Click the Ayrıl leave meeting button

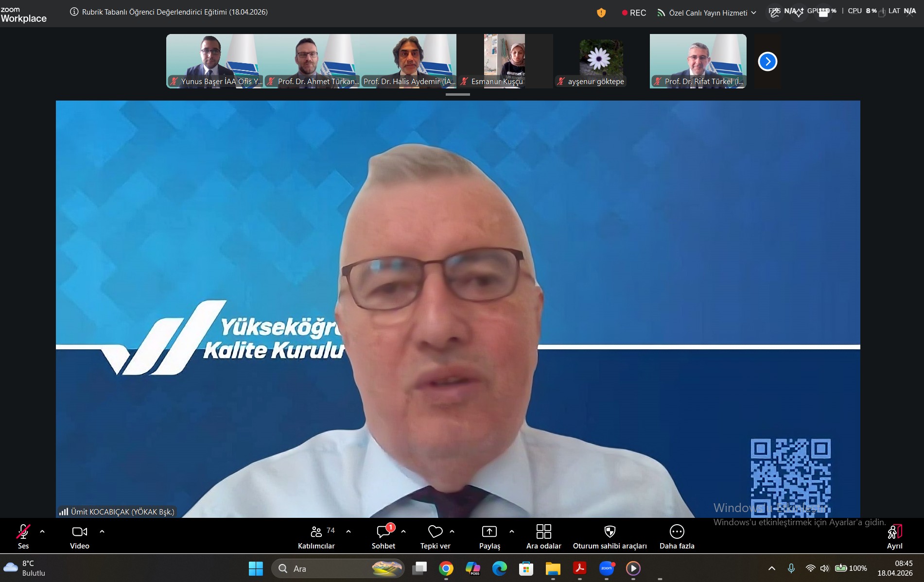894,537
